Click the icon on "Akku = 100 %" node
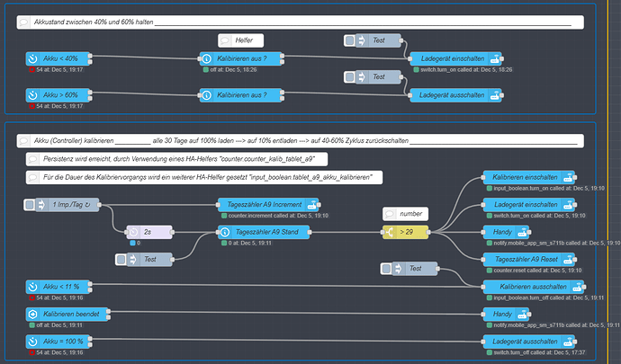The height and width of the screenshot is (364, 621). (34, 342)
